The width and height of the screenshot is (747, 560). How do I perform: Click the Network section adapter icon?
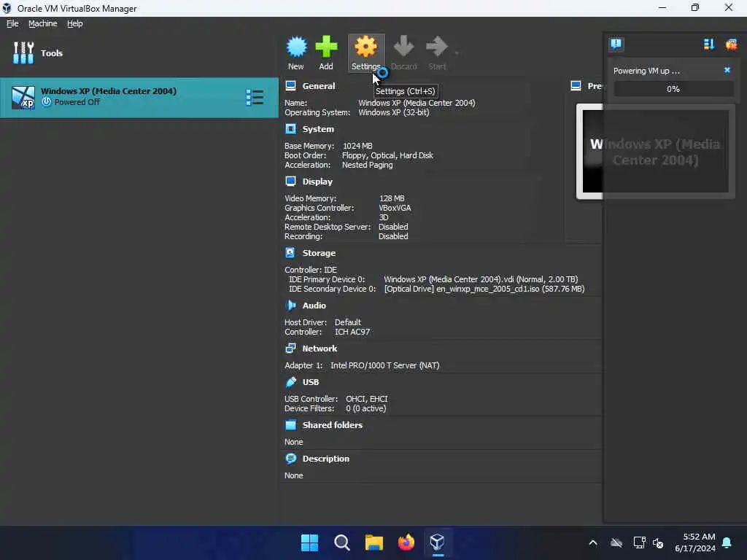click(x=290, y=348)
